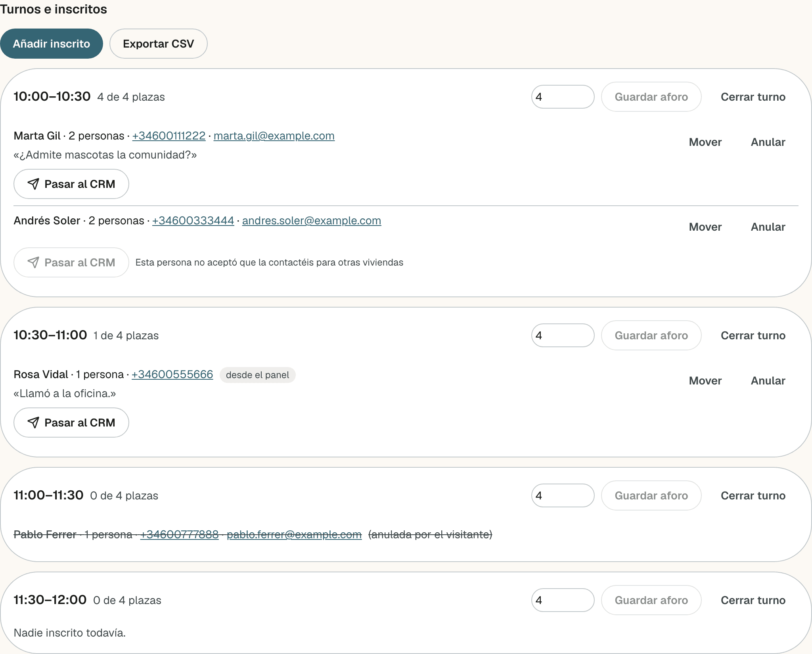Click '(anulada por el visitante)' note

click(x=430, y=534)
